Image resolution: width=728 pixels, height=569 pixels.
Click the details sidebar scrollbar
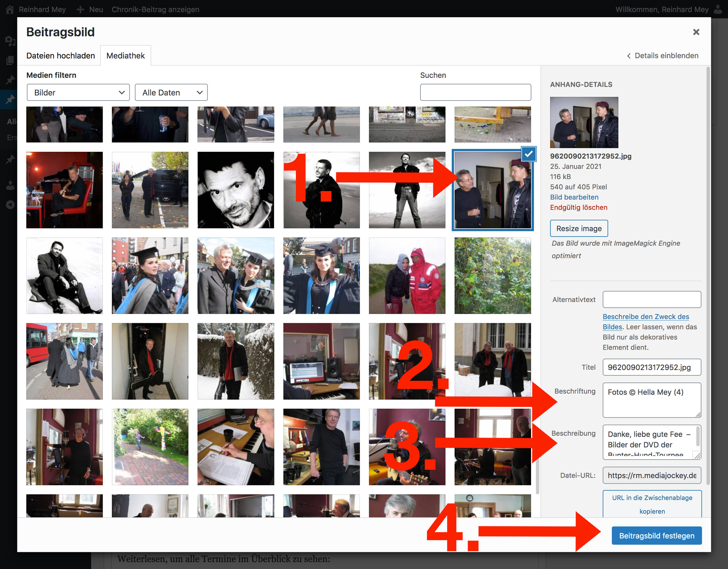point(708,275)
